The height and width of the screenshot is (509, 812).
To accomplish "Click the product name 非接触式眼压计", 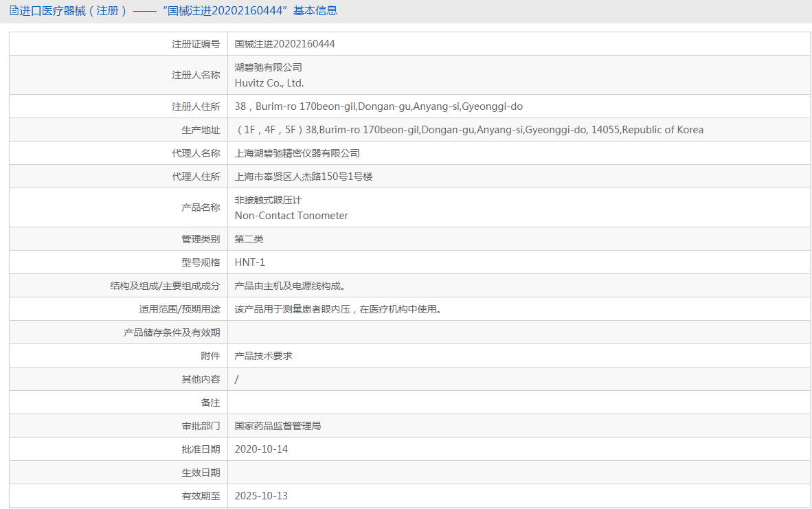I will [268, 200].
